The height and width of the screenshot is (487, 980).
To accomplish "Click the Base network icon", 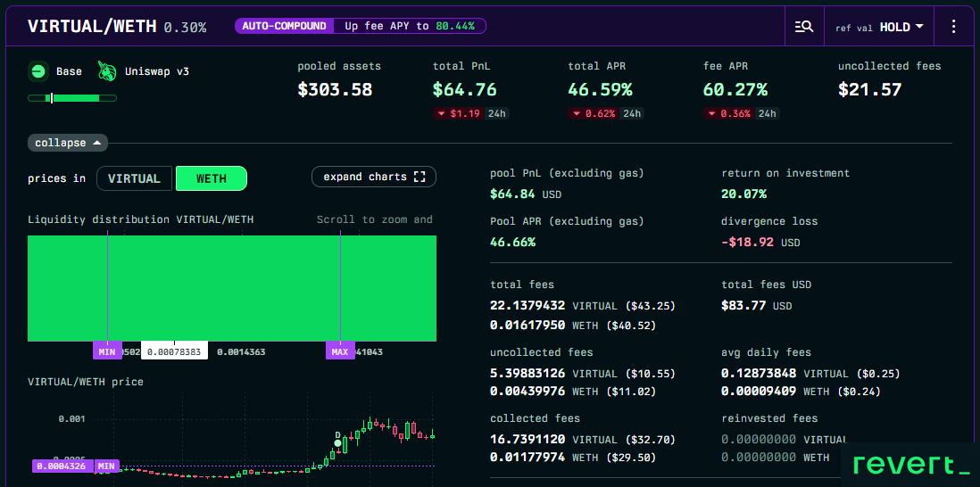I will click(x=38, y=71).
